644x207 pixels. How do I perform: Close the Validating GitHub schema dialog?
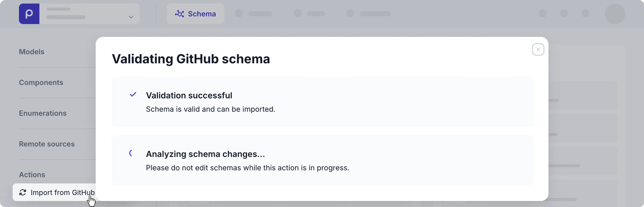(x=538, y=49)
